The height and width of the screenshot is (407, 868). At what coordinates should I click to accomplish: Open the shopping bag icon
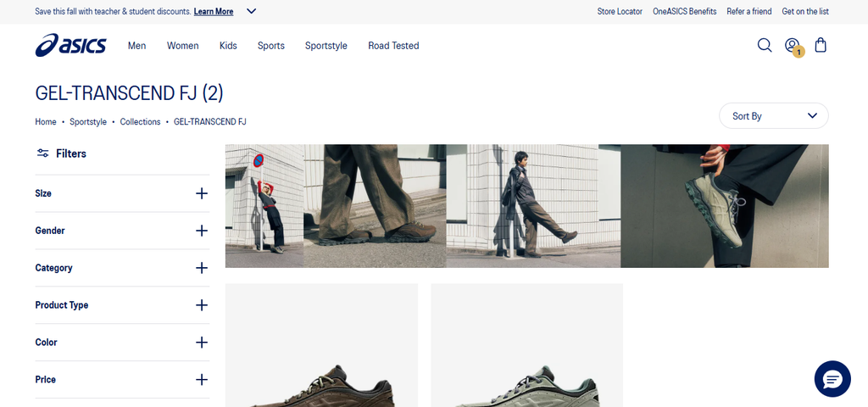tap(821, 45)
